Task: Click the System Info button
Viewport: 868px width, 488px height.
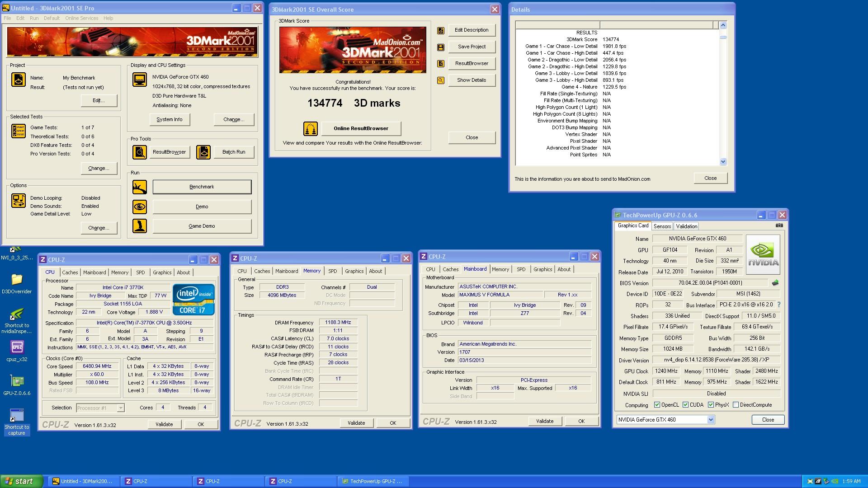Action: pyautogui.click(x=170, y=120)
